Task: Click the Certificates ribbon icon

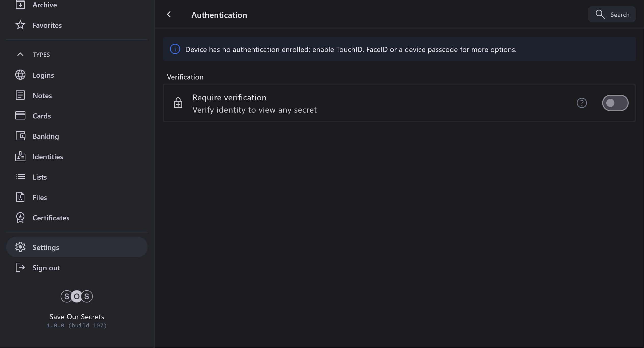Action: (x=20, y=218)
